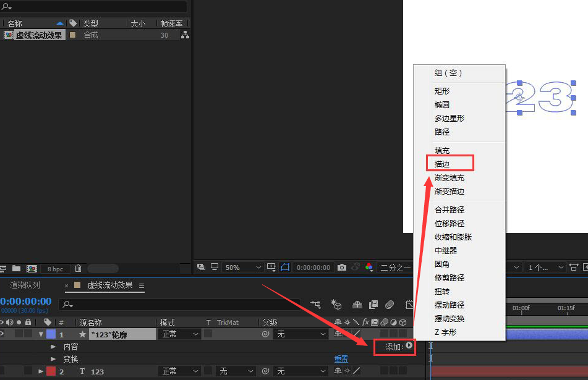
Task: Enable motion blur for the composition
Action: pos(388,305)
